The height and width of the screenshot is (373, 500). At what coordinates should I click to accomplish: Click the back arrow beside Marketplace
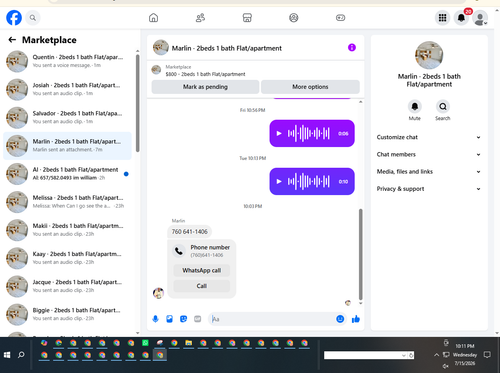12,40
